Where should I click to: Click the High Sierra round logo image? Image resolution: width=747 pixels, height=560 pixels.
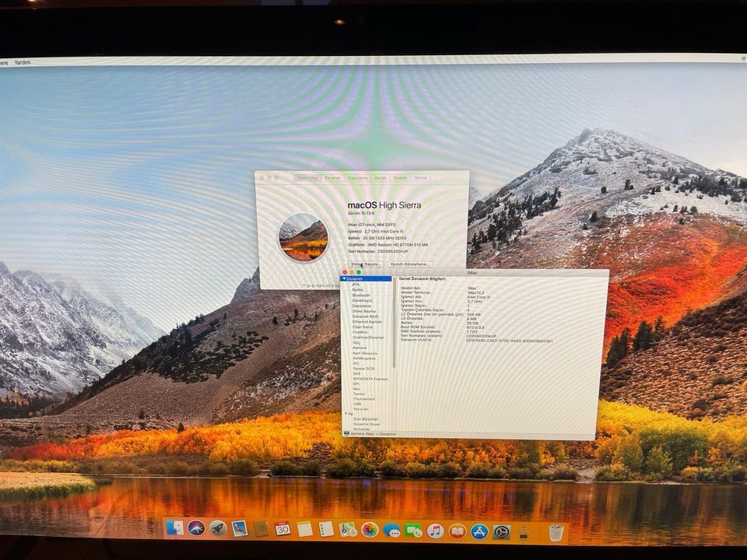point(303,238)
